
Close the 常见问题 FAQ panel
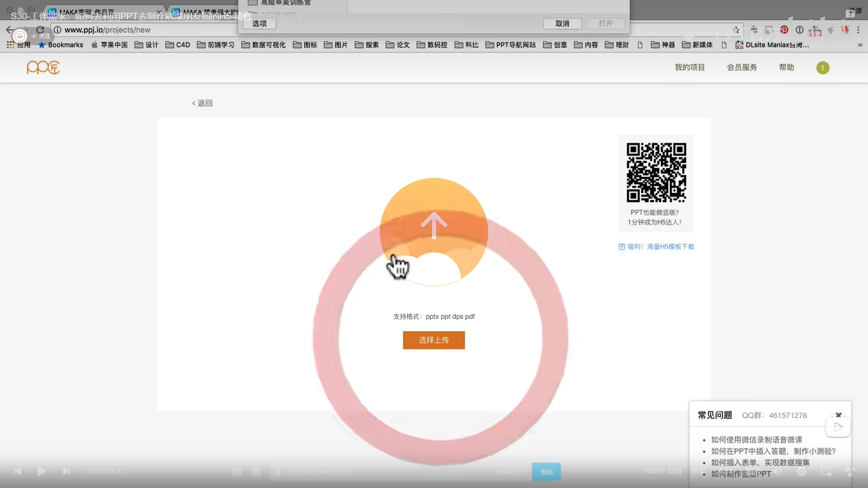click(839, 415)
